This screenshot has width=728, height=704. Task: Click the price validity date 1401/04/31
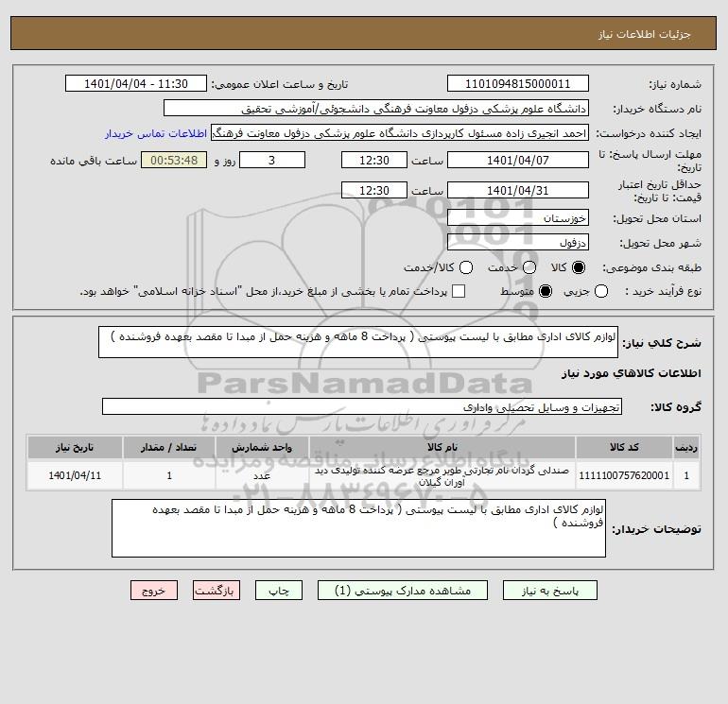pos(518,190)
